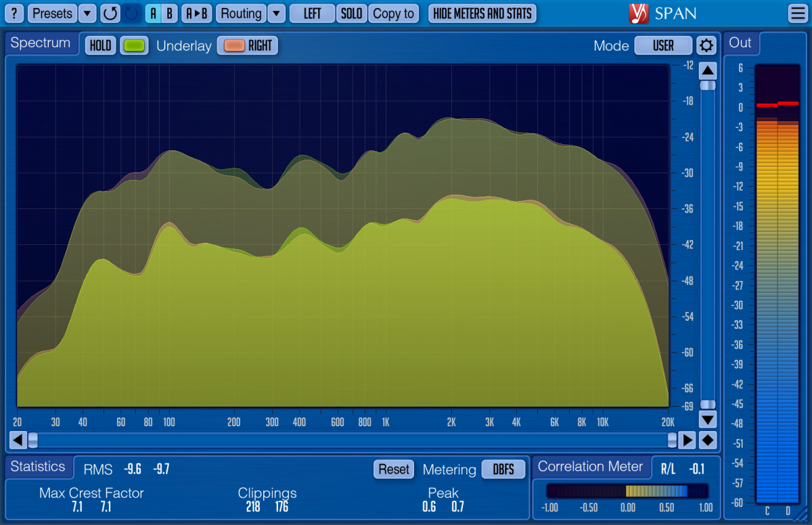Screen dimensions: 812x525
Task: Expand the Routing dropdown arrow
Action: [x=276, y=14]
